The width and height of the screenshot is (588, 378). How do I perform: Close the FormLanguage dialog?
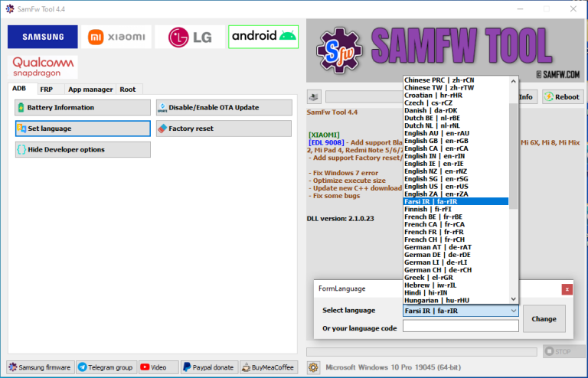[x=567, y=289]
